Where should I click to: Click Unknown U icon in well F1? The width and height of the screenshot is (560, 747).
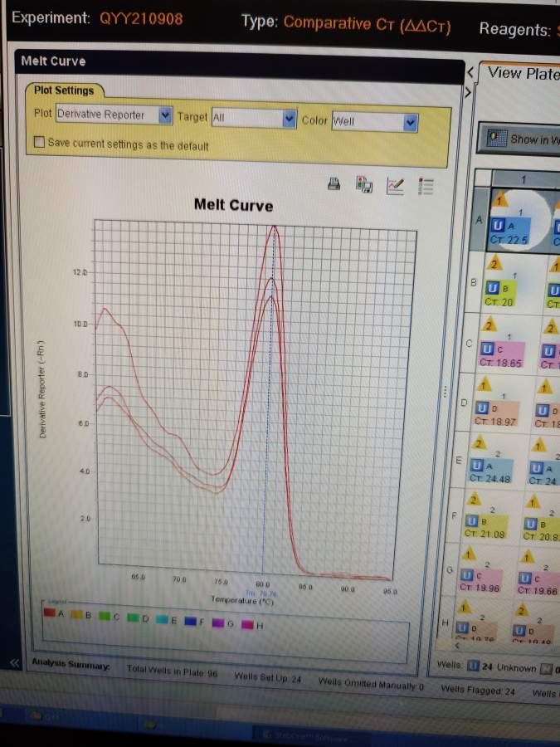pyautogui.click(x=471, y=520)
